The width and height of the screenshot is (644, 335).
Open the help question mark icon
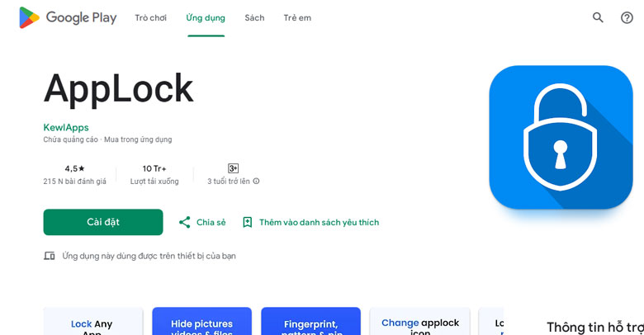point(627,17)
